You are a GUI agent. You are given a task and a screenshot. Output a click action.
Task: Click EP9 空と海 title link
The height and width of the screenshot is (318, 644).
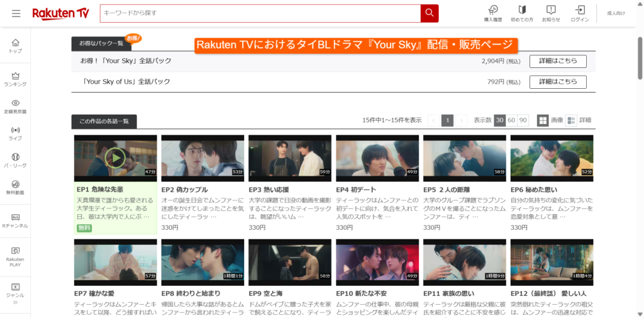tap(266, 293)
